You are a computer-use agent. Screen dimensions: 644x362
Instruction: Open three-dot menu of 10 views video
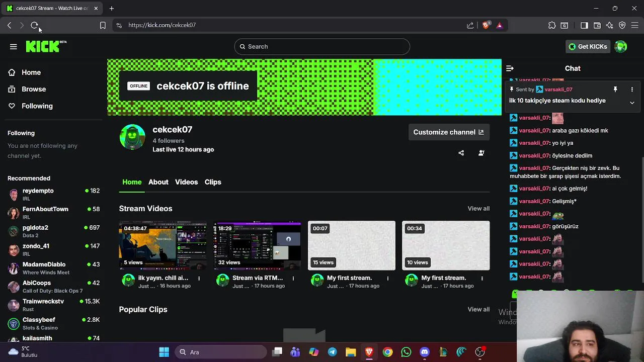(x=482, y=278)
